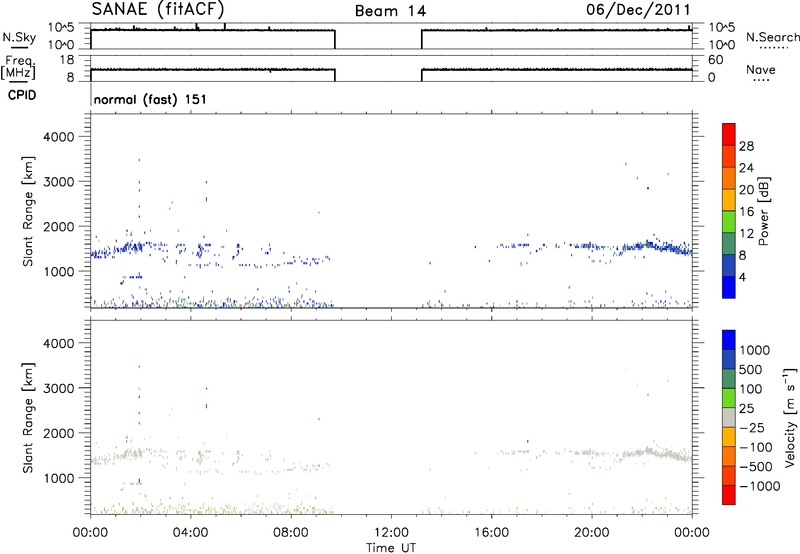Pick Velocity colorbar segment between -100 and -25

coord(729,437)
